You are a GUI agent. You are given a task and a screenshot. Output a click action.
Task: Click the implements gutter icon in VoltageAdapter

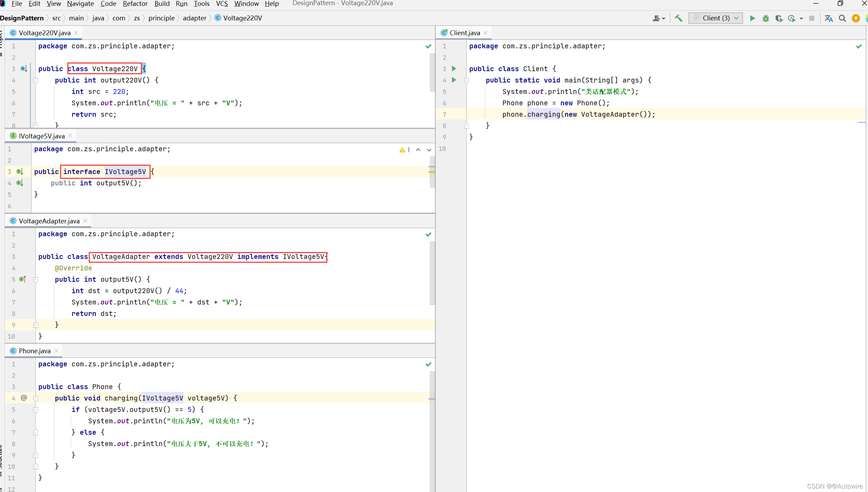[23, 279]
